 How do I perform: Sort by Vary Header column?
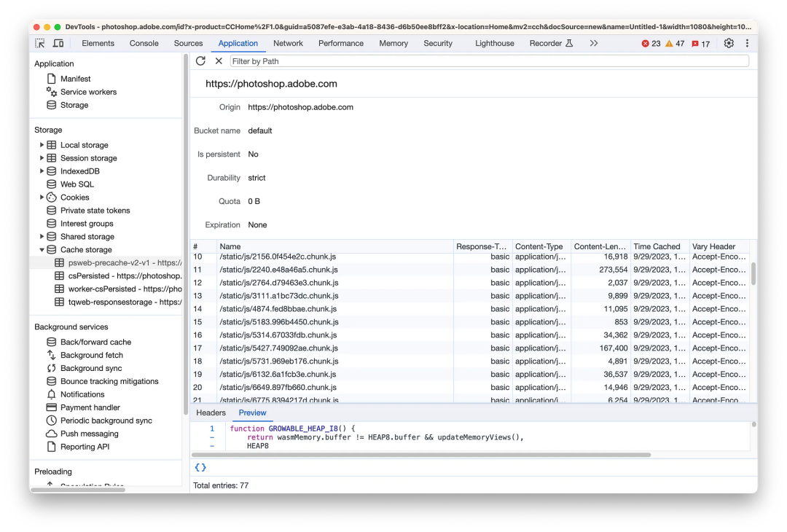(x=719, y=246)
